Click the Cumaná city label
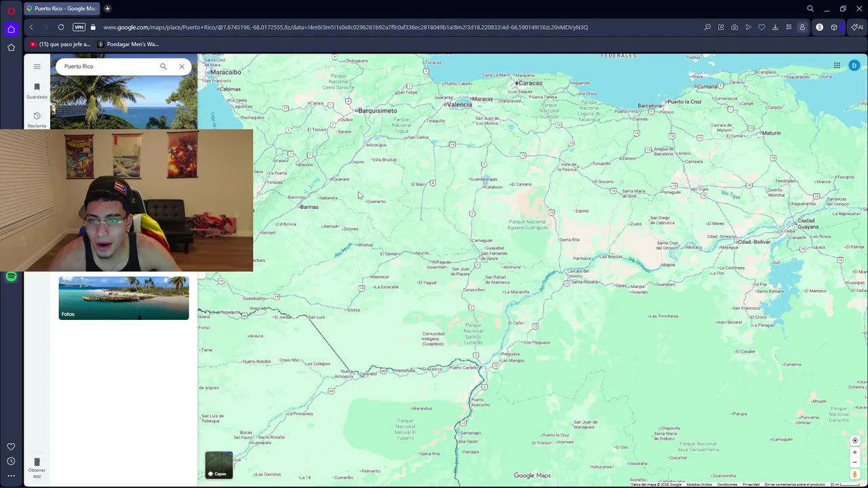Image resolution: width=868 pixels, height=488 pixels. tap(707, 87)
